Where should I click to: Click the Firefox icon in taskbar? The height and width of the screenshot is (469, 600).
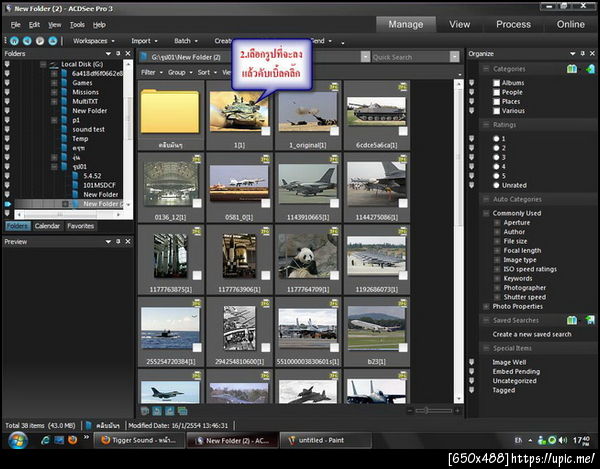pos(72,440)
